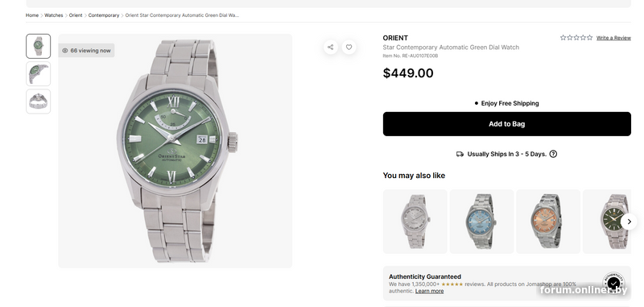Click the Authenticity badge checkmark icon
Viewport: 644px width, 307px height.
613,283
